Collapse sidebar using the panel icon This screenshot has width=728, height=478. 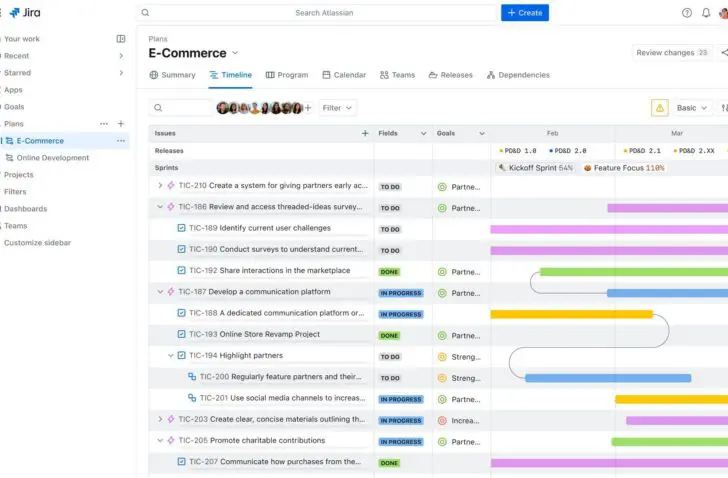[x=121, y=39]
